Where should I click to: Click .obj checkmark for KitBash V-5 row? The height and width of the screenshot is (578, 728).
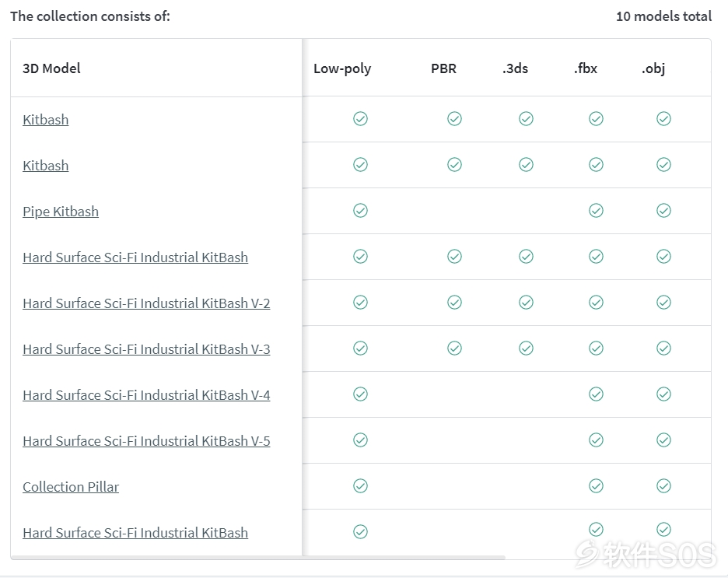664,440
